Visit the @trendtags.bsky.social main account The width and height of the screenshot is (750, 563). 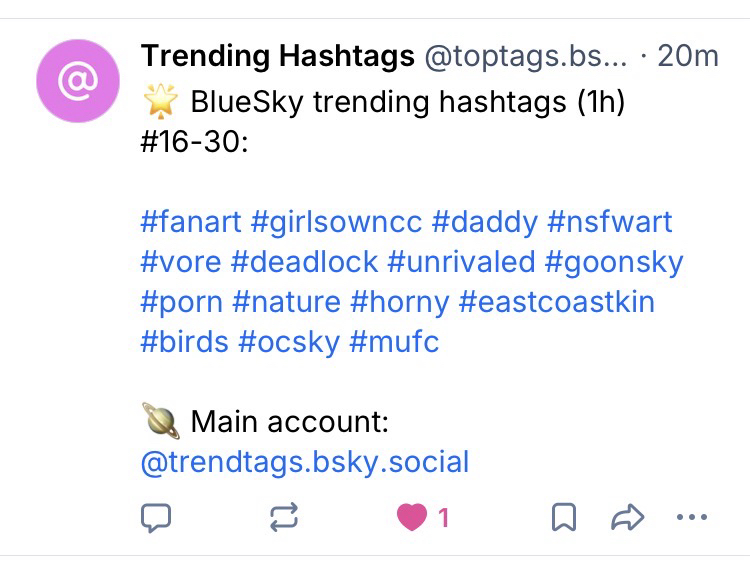[x=305, y=462]
